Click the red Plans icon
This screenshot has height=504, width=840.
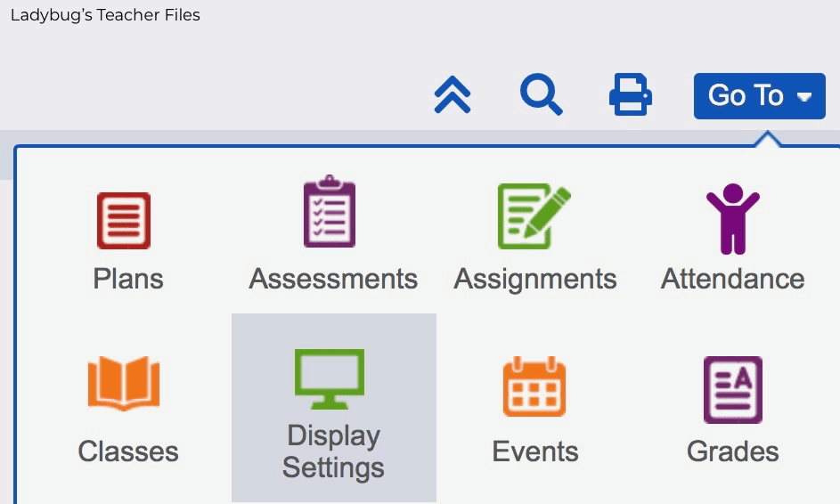click(124, 221)
